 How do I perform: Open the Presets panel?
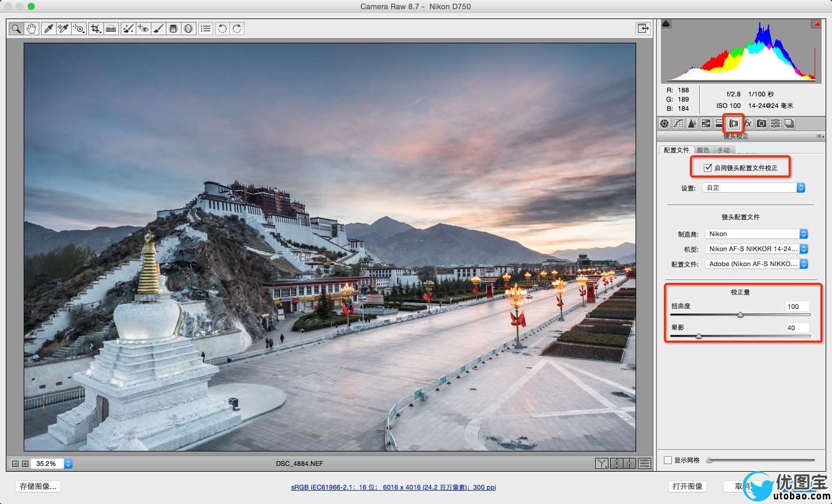tap(775, 124)
